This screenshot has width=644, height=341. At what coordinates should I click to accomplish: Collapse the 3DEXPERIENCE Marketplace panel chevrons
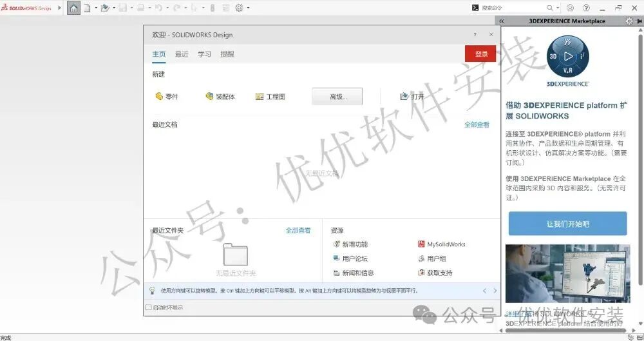(x=502, y=21)
